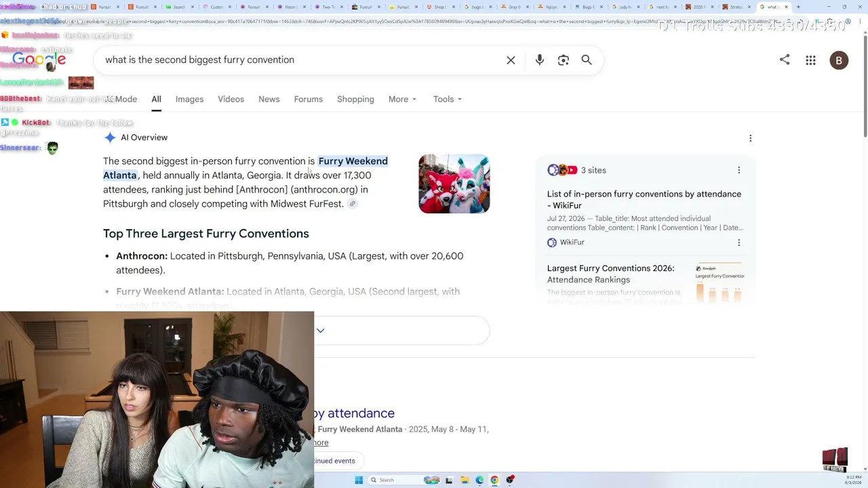Share the search results page

pos(785,60)
